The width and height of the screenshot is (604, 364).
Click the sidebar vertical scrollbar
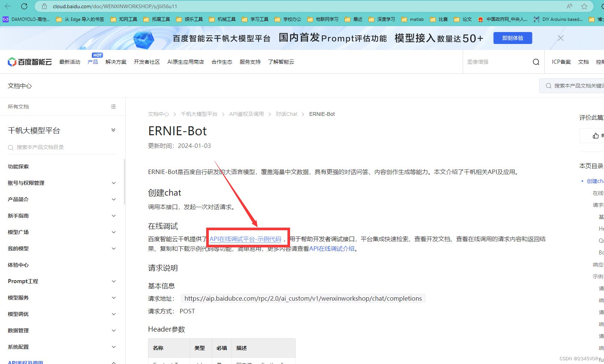coord(124,182)
